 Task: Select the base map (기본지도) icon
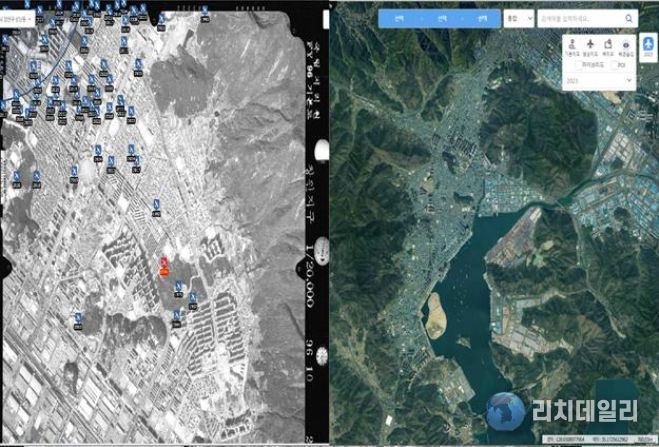[x=572, y=46]
